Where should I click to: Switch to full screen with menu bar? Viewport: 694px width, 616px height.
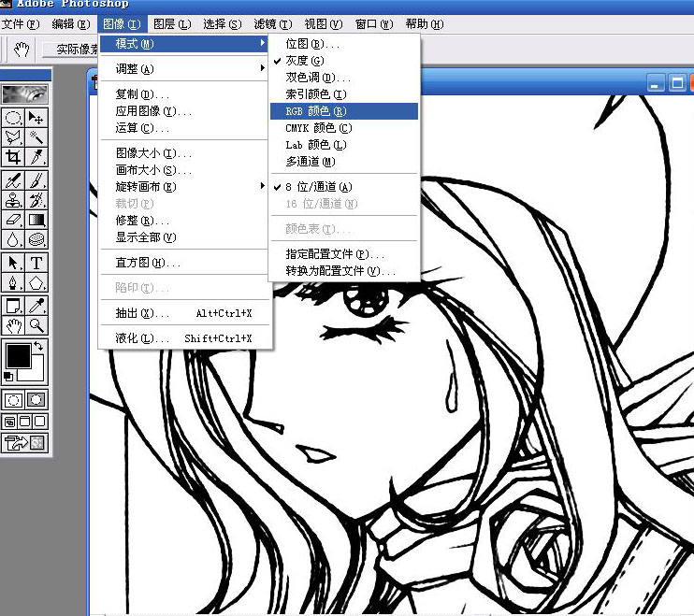[x=24, y=422]
